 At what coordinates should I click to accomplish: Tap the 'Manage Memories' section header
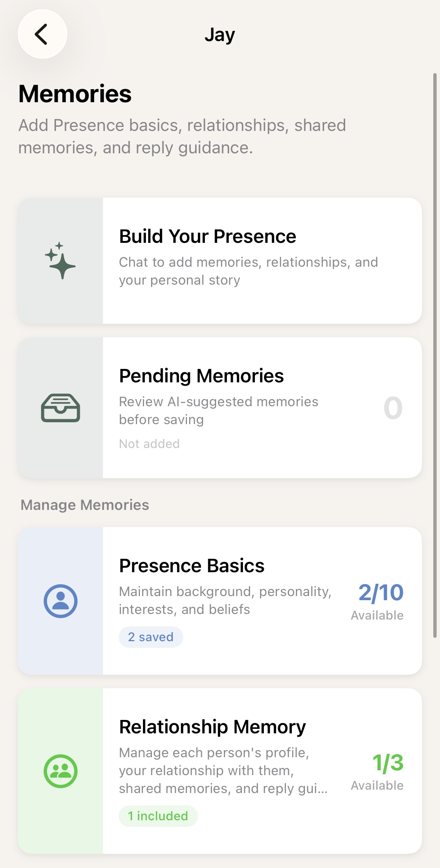click(85, 505)
